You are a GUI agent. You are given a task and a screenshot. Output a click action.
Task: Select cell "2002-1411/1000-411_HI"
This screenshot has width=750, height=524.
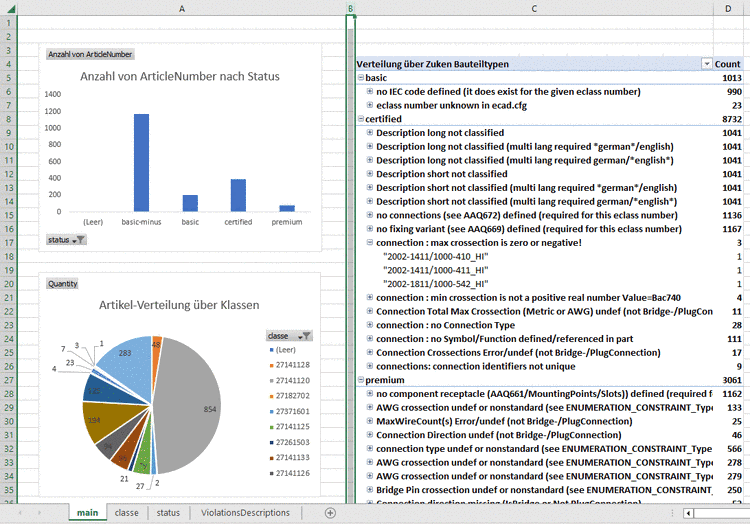click(534, 270)
